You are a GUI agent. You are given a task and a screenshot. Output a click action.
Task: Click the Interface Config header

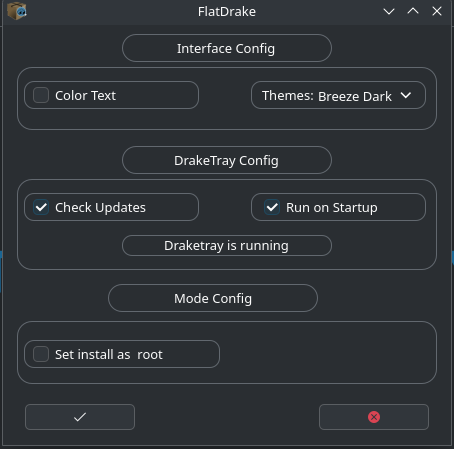[227, 48]
